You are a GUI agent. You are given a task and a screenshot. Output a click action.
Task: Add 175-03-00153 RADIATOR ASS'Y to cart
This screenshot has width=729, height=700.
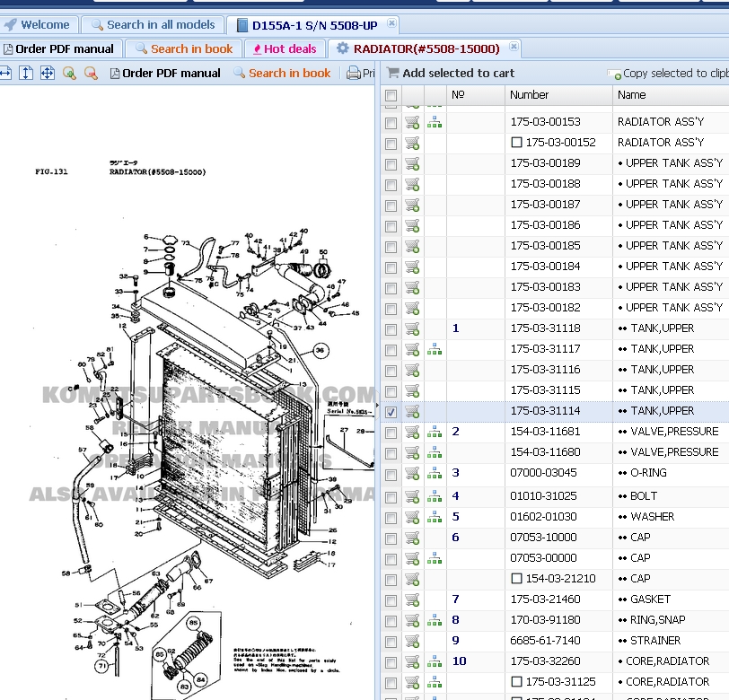(x=412, y=123)
